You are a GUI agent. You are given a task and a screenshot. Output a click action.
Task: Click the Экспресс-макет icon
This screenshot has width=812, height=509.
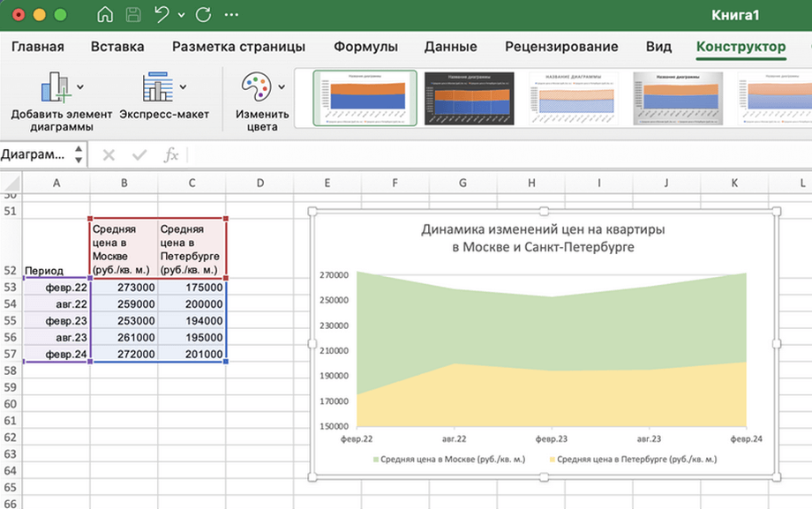coord(158,86)
